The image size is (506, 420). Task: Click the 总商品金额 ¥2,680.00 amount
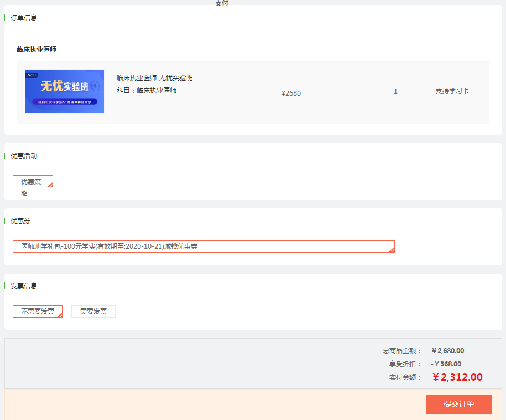(x=448, y=351)
